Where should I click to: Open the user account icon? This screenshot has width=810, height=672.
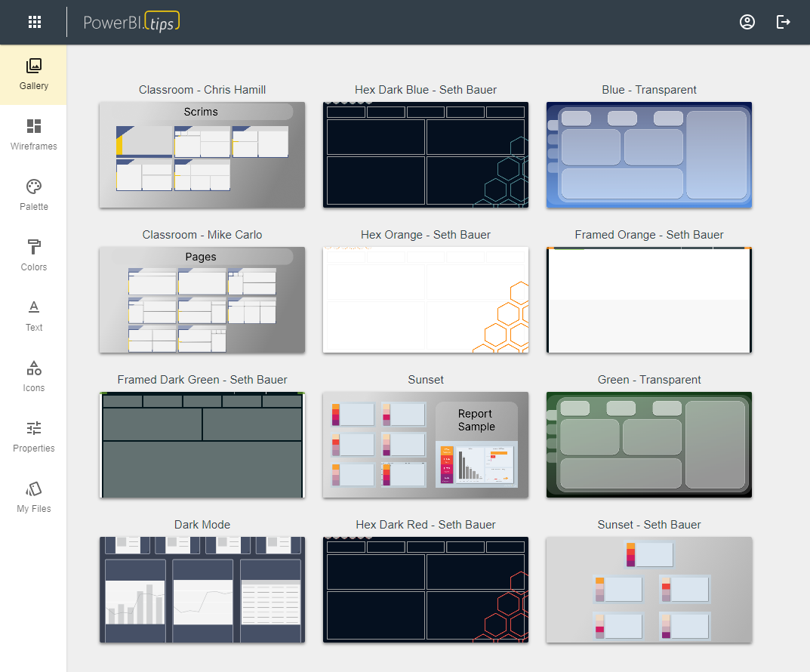[747, 22]
